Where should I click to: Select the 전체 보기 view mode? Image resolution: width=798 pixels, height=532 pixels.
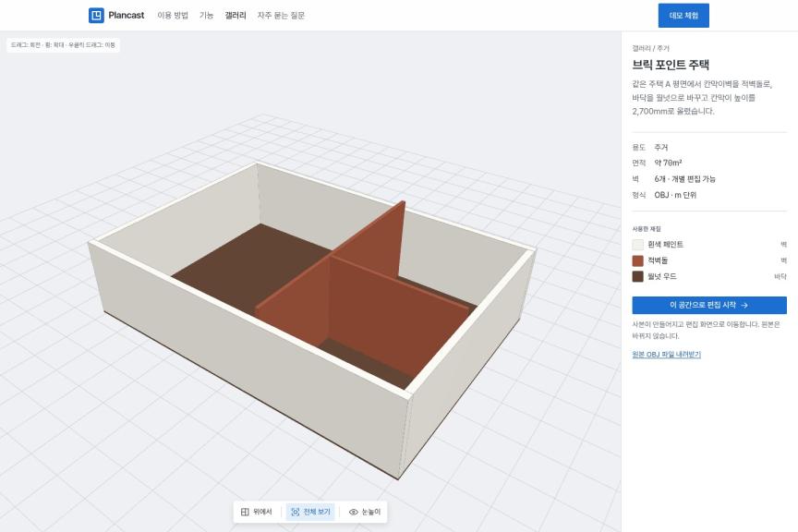click(310, 512)
